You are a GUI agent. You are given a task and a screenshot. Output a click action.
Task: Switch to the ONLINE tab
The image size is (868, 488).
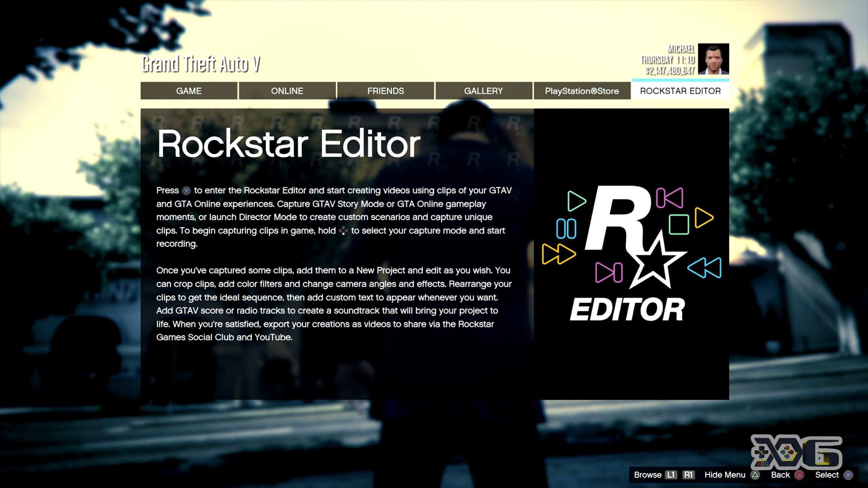pyautogui.click(x=287, y=91)
